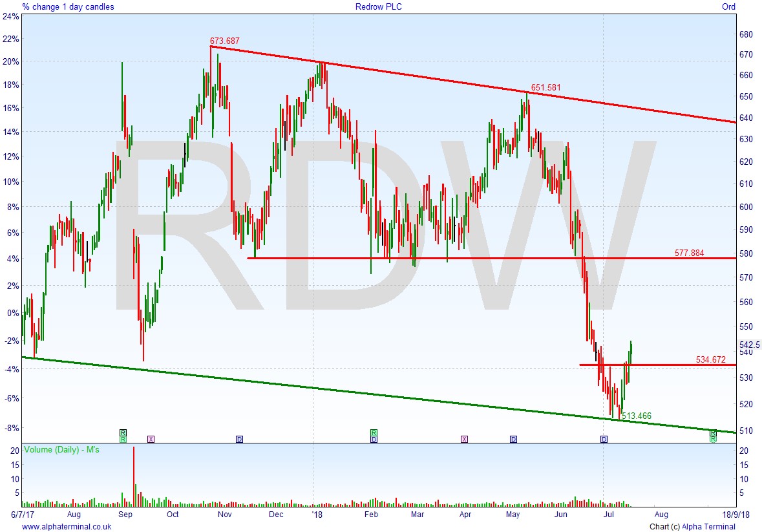Click the D marker in early February

(374, 439)
